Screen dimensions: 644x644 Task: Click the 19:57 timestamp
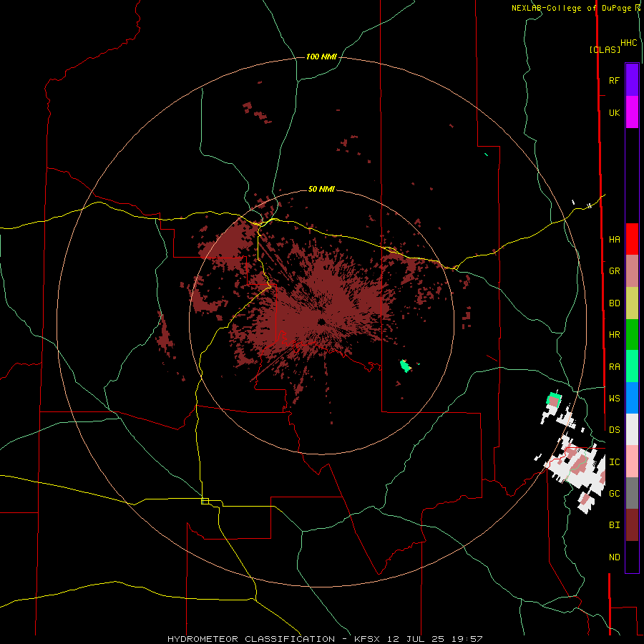(x=467, y=639)
